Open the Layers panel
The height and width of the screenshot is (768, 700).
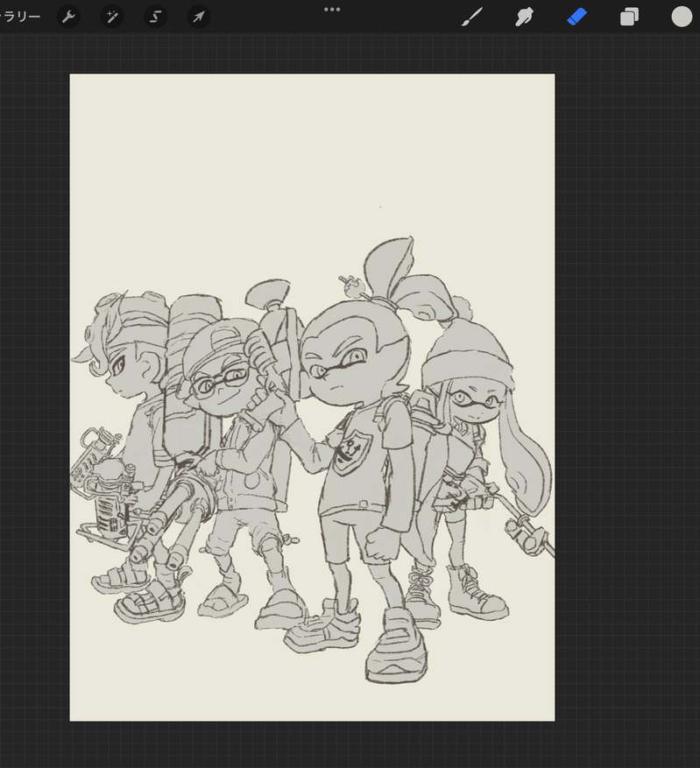tap(629, 18)
